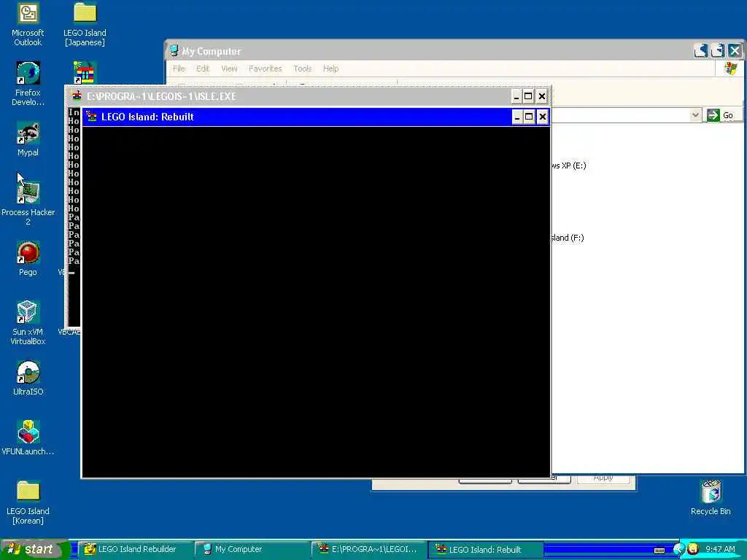Open the File menu in My Computer
This screenshot has width=747, height=560.
tap(179, 69)
